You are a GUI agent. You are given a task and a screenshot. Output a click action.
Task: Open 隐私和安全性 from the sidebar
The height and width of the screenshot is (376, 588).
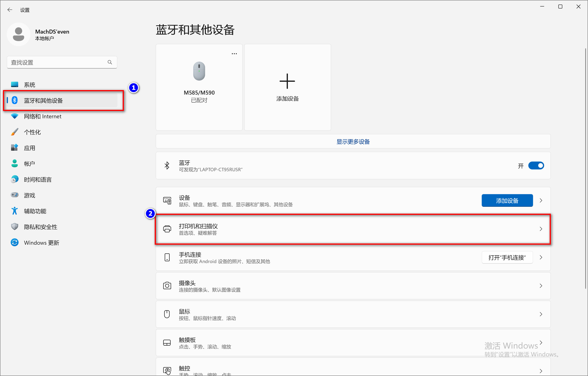coord(41,227)
